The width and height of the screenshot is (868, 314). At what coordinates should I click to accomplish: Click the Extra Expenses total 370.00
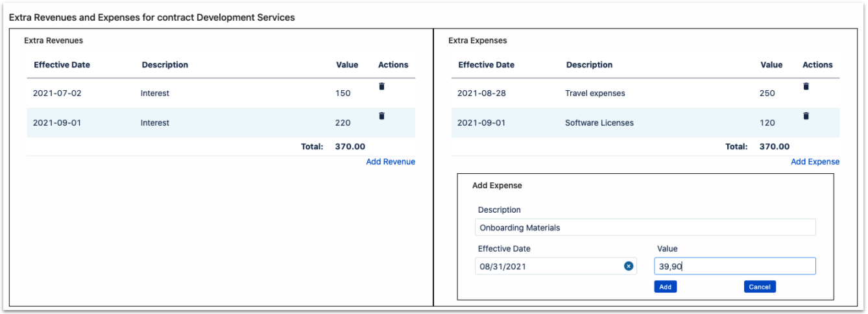(x=775, y=147)
